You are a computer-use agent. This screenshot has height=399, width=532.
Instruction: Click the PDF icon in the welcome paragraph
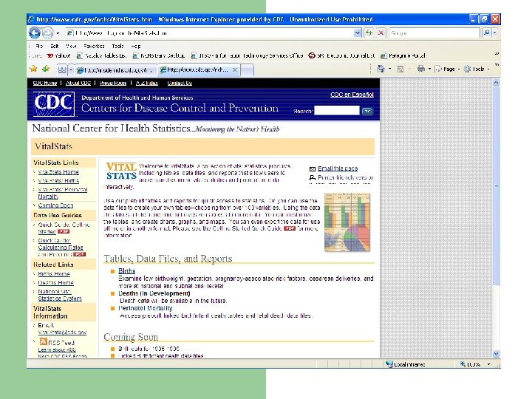click(290, 228)
